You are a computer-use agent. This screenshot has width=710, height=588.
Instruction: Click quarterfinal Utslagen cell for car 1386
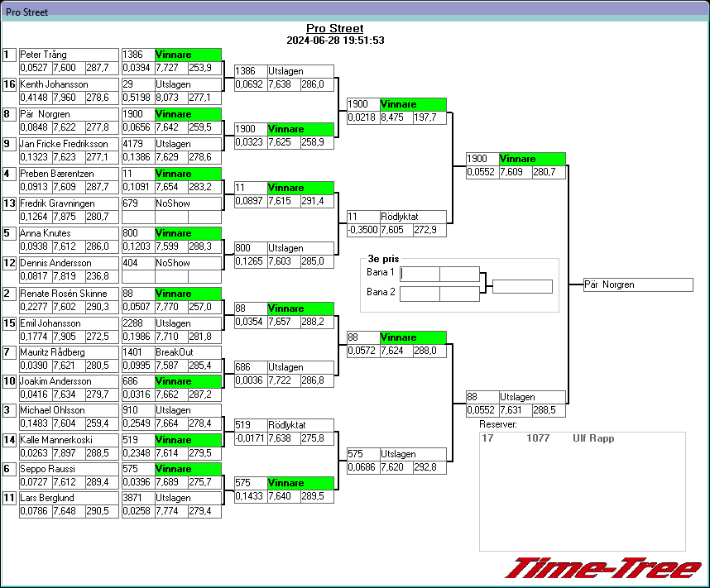click(300, 71)
